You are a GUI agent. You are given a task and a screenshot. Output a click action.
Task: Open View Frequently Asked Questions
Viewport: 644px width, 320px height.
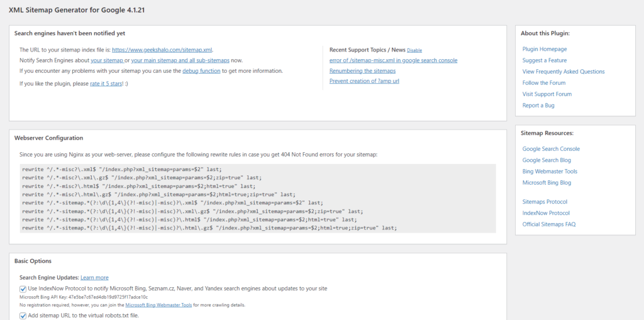point(563,72)
